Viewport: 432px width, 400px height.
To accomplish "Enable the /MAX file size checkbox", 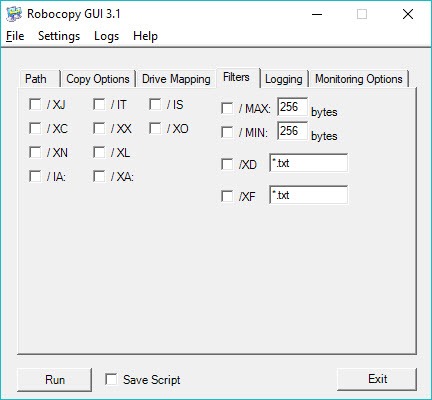I will tap(227, 108).
